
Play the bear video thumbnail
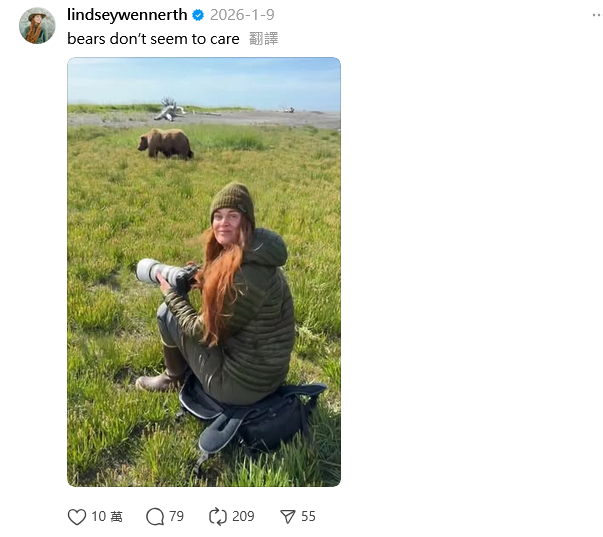pos(204,272)
